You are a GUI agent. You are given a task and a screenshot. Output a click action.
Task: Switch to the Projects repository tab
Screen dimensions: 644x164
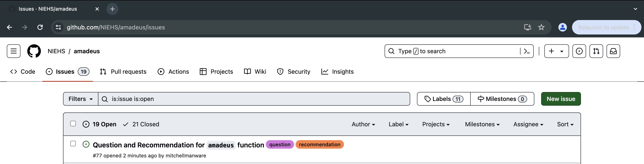(217, 72)
